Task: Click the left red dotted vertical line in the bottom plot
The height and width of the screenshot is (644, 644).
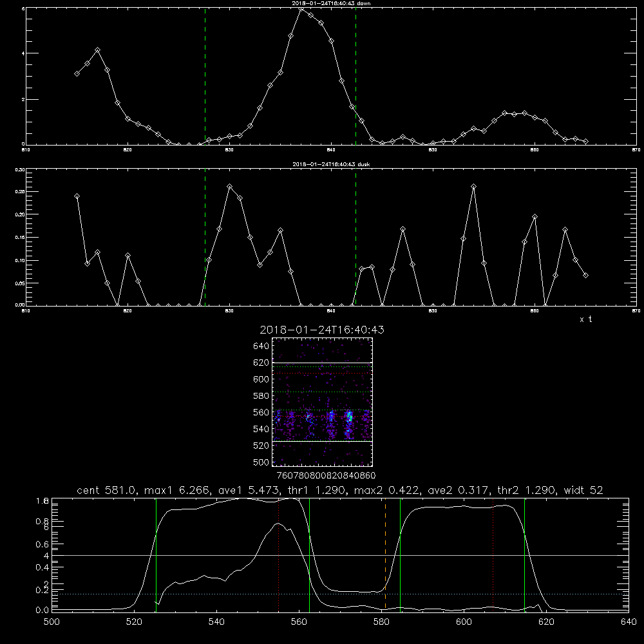Action: point(278,555)
